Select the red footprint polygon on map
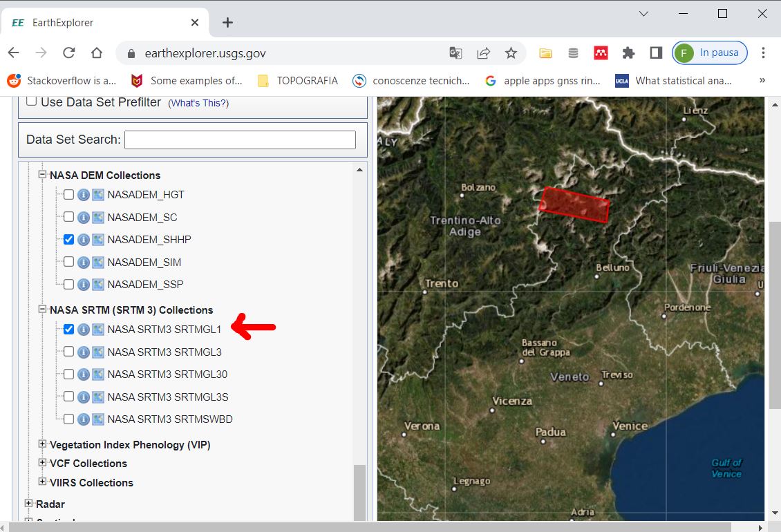This screenshot has width=781, height=532. click(574, 205)
